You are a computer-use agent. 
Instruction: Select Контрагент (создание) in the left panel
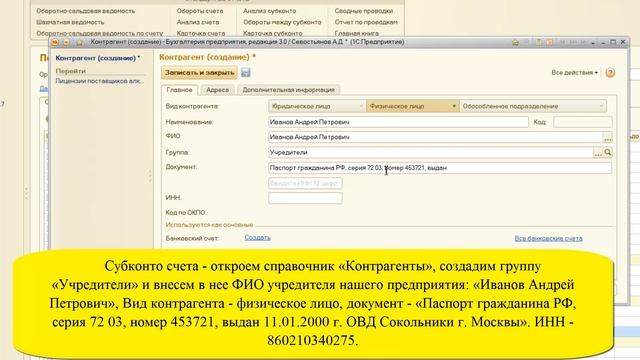[98, 58]
